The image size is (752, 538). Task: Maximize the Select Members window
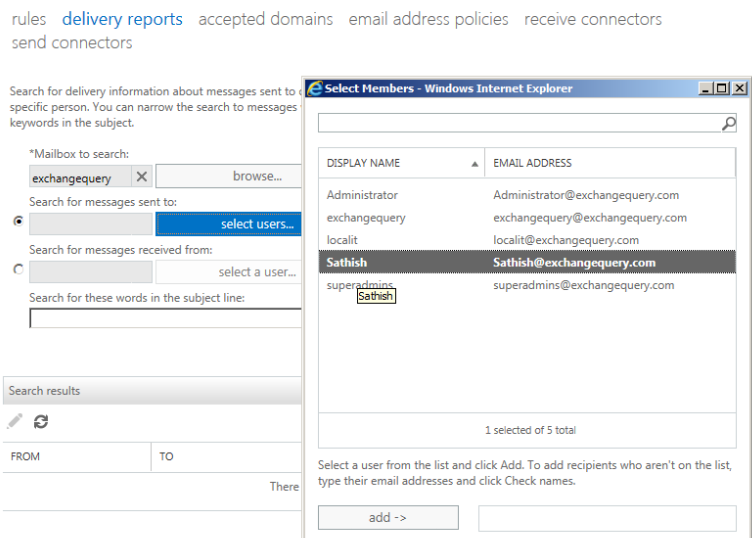tap(722, 88)
